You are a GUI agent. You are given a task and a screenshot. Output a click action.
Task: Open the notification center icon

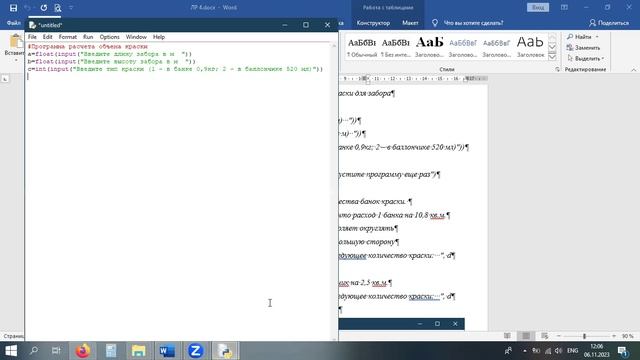[x=623, y=351]
